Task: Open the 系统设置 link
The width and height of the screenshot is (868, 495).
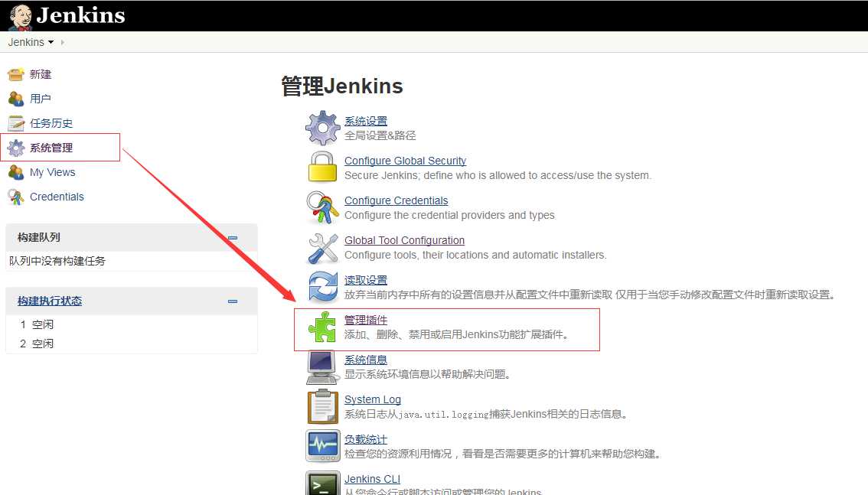Action: pyautogui.click(x=366, y=121)
